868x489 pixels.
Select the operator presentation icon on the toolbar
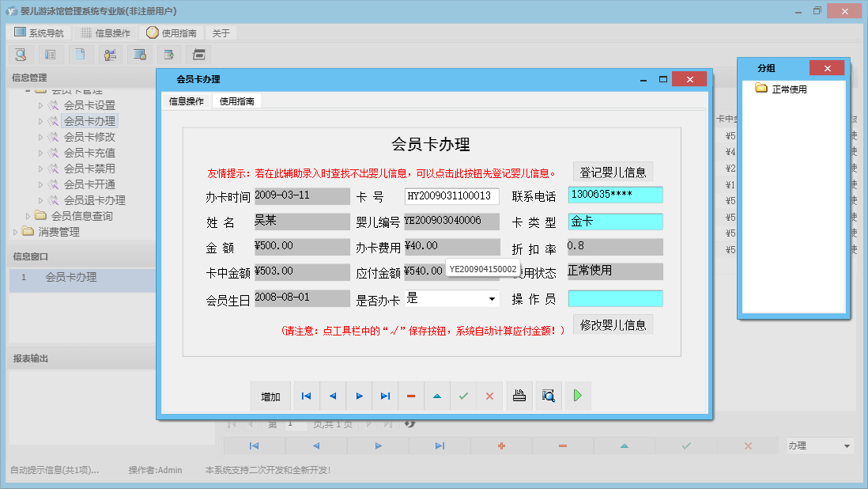point(110,55)
